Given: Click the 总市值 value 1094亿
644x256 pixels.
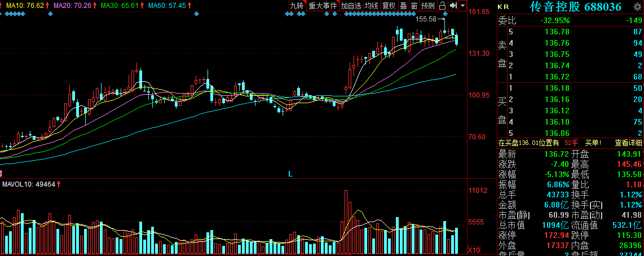Looking at the screenshot, I should [556, 225].
